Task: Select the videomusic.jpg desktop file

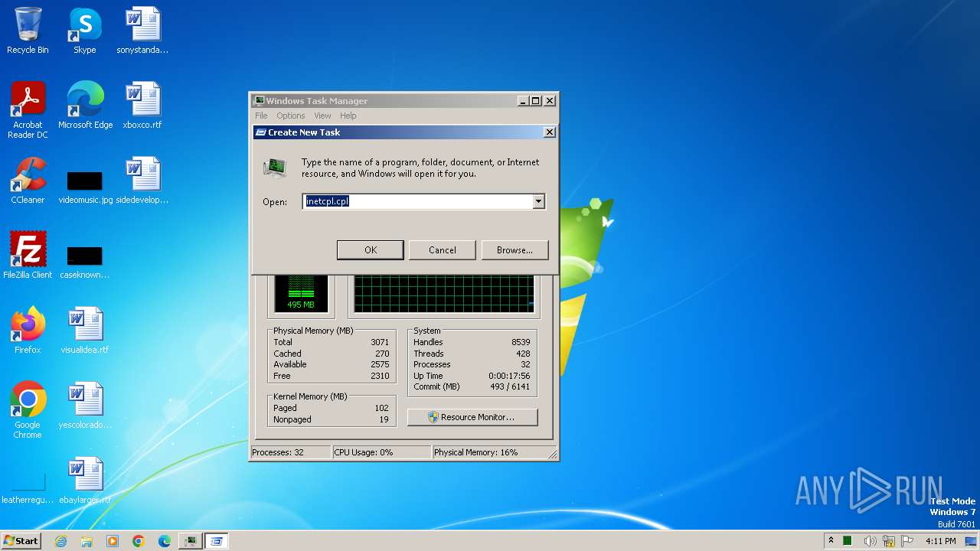Action: pyautogui.click(x=85, y=188)
